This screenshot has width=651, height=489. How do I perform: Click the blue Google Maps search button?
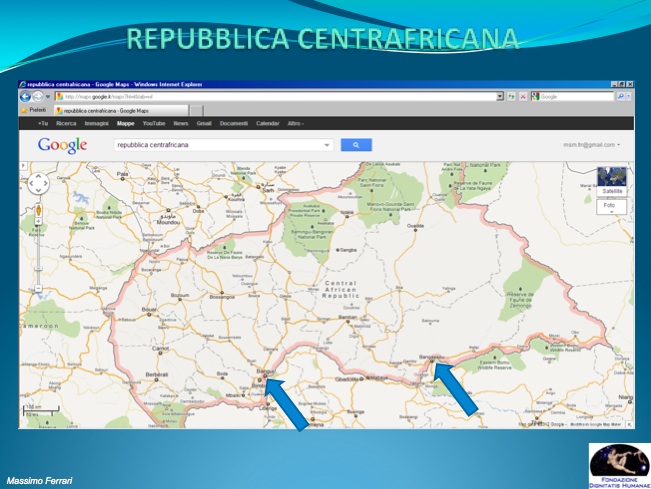coord(355,145)
